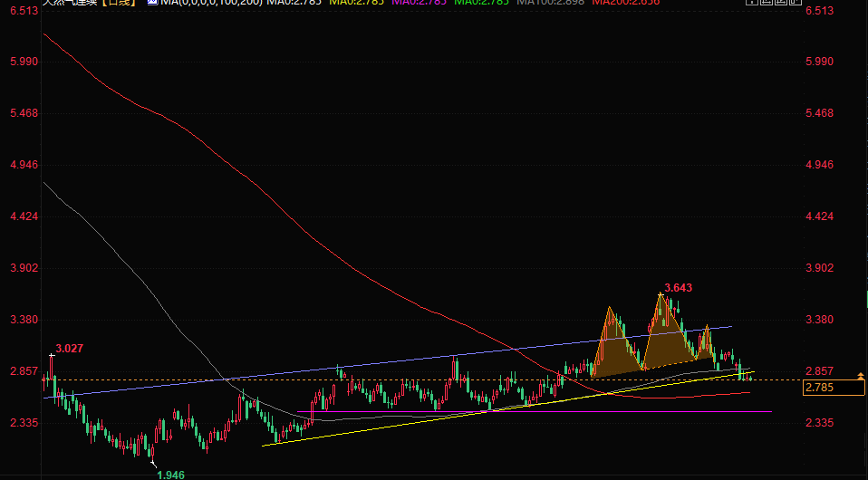Select the 3.643 high price marker
The width and height of the screenshot is (868, 480).
(x=678, y=288)
